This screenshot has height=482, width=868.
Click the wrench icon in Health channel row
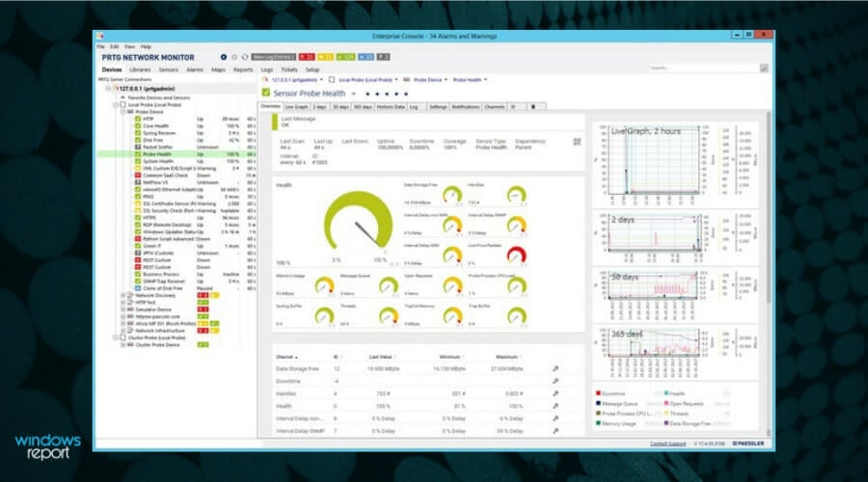pyautogui.click(x=556, y=406)
